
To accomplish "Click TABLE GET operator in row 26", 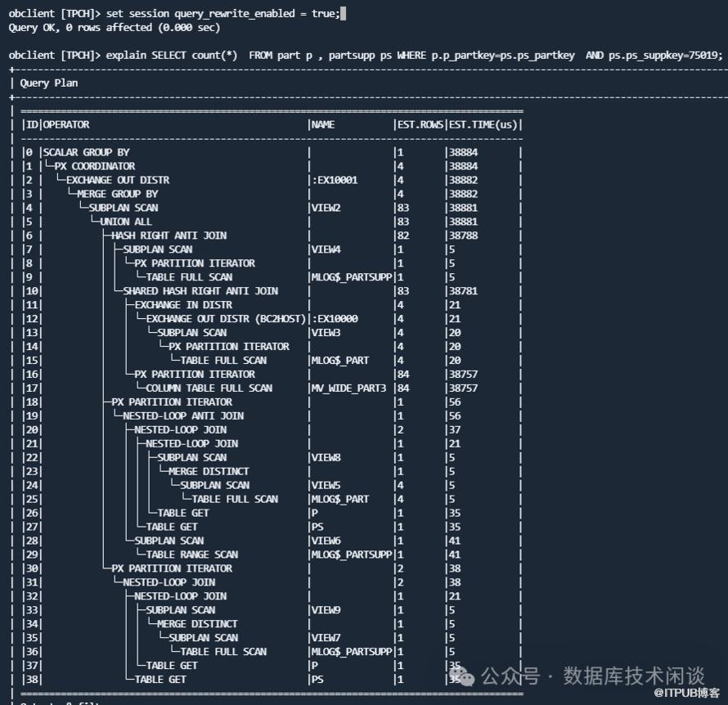I will pyautogui.click(x=183, y=513).
